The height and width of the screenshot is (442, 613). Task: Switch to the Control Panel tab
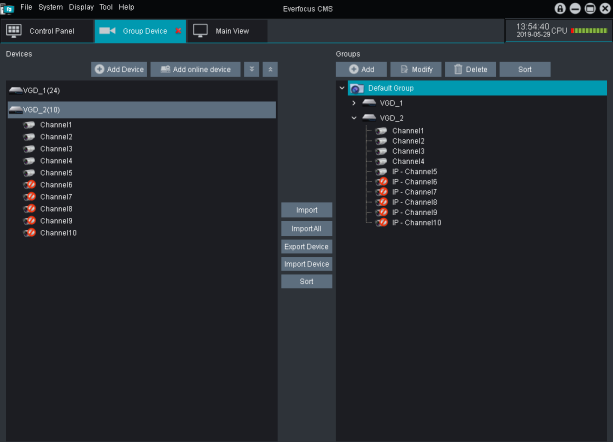(x=47, y=31)
